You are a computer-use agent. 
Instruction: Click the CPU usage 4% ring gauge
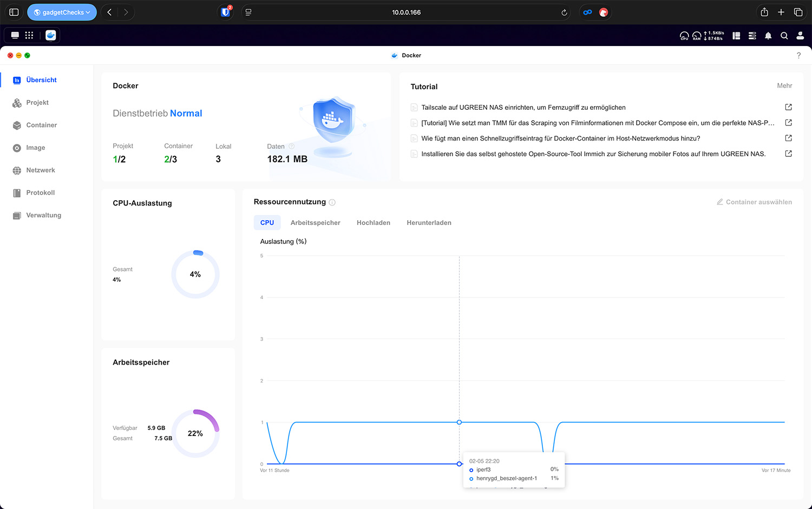195,274
